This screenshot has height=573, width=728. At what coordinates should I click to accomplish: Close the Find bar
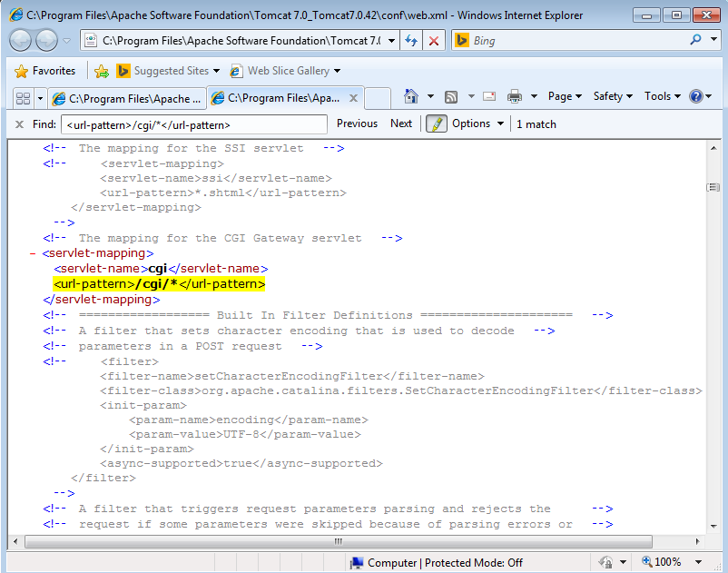pyautogui.click(x=19, y=124)
